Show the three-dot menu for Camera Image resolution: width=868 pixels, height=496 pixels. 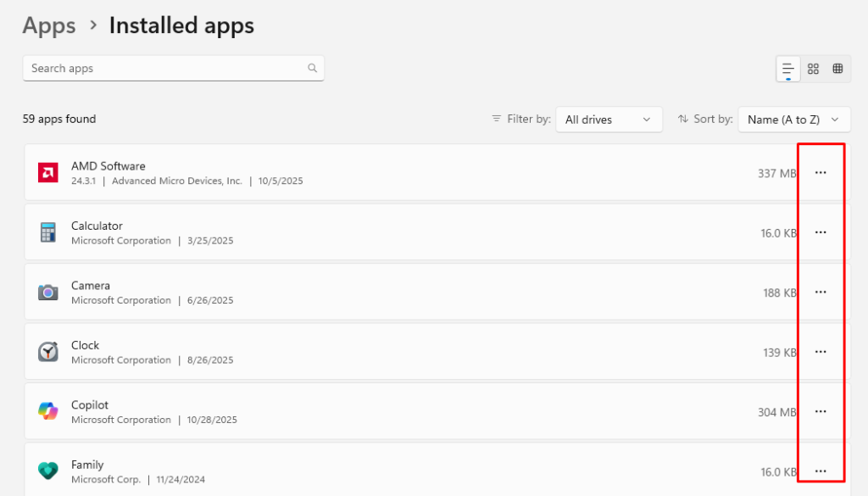[x=821, y=293]
